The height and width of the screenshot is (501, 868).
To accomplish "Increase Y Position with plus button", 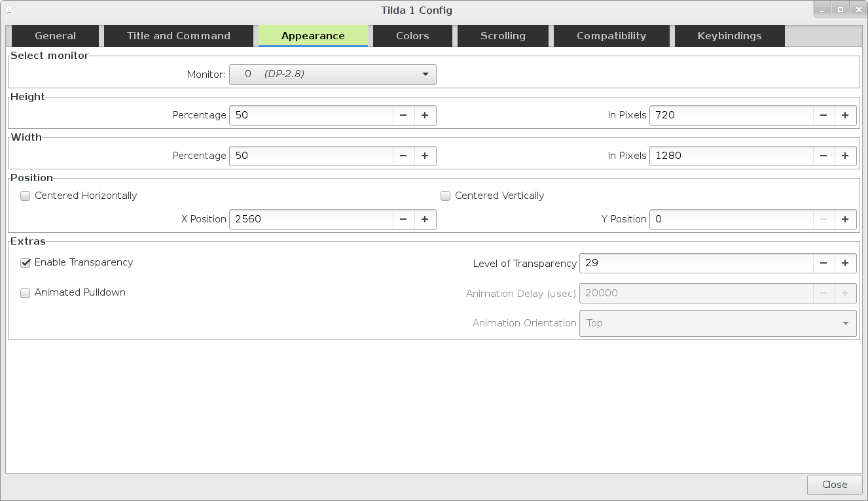I will point(845,219).
